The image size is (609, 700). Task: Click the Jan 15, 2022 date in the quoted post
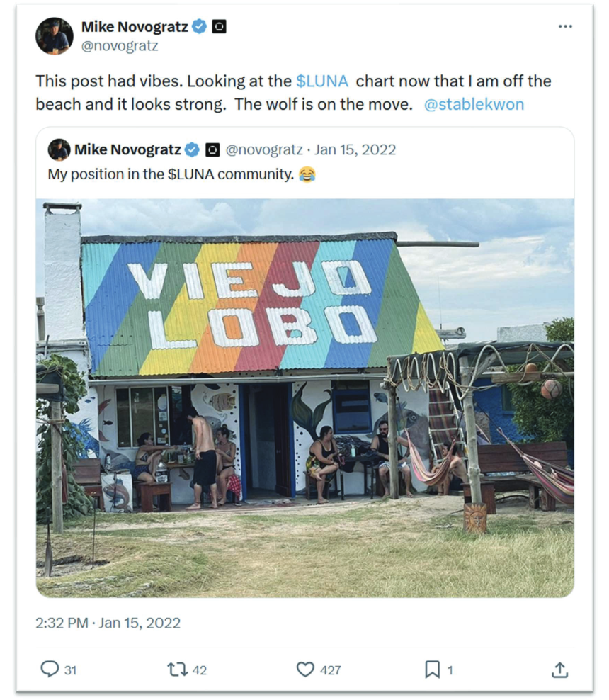tap(355, 149)
